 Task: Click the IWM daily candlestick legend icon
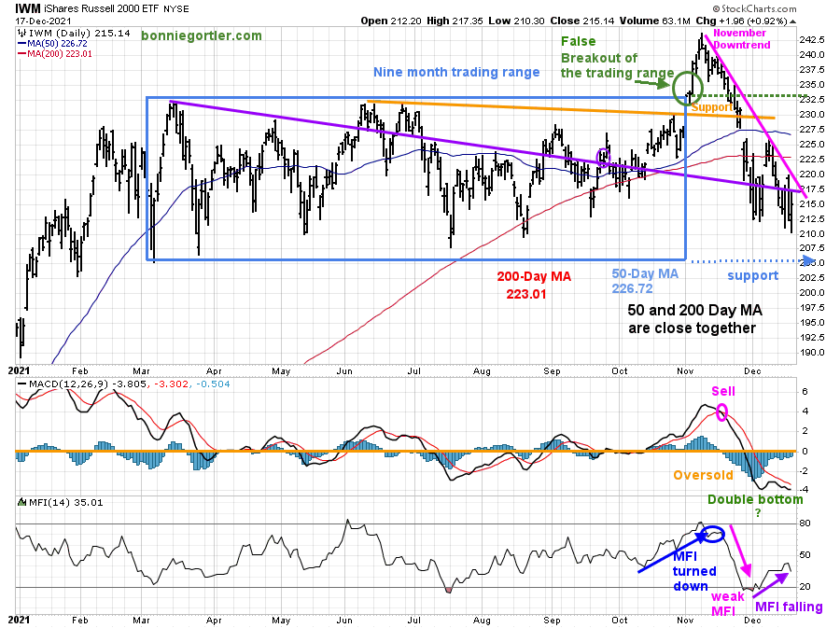click(22, 34)
